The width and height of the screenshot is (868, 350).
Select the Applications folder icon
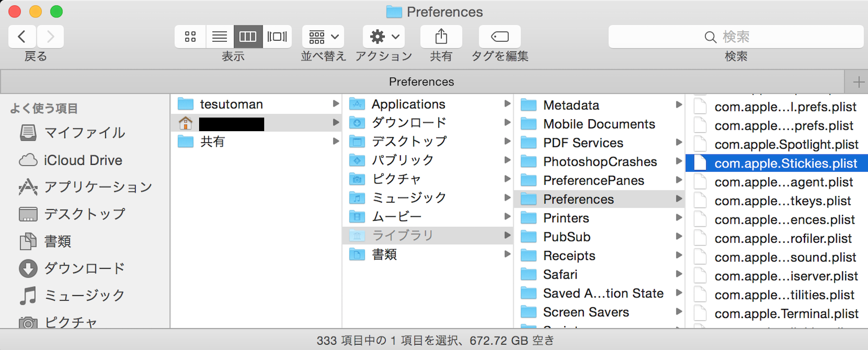tap(357, 104)
